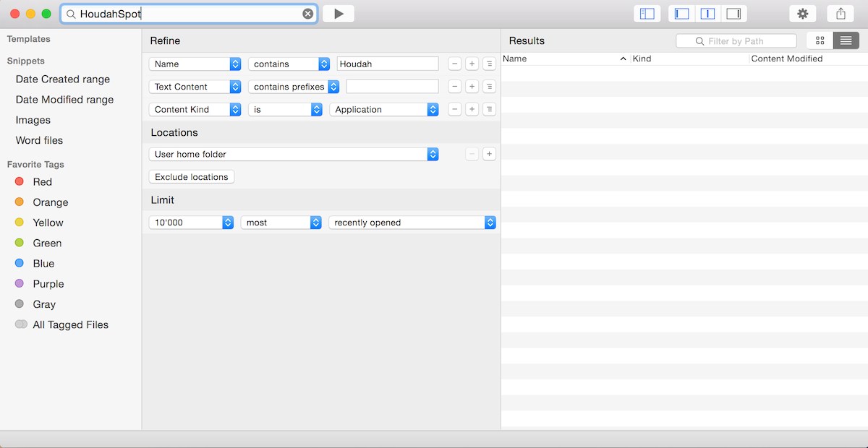This screenshot has height=448, width=868.
Task: Remove the Name criterion row
Action: pyautogui.click(x=455, y=64)
